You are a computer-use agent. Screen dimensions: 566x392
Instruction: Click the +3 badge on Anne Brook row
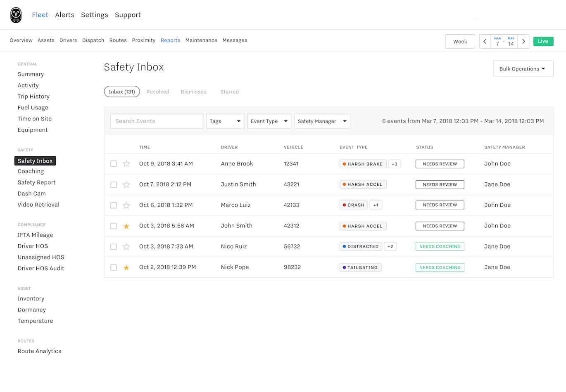point(395,164)
